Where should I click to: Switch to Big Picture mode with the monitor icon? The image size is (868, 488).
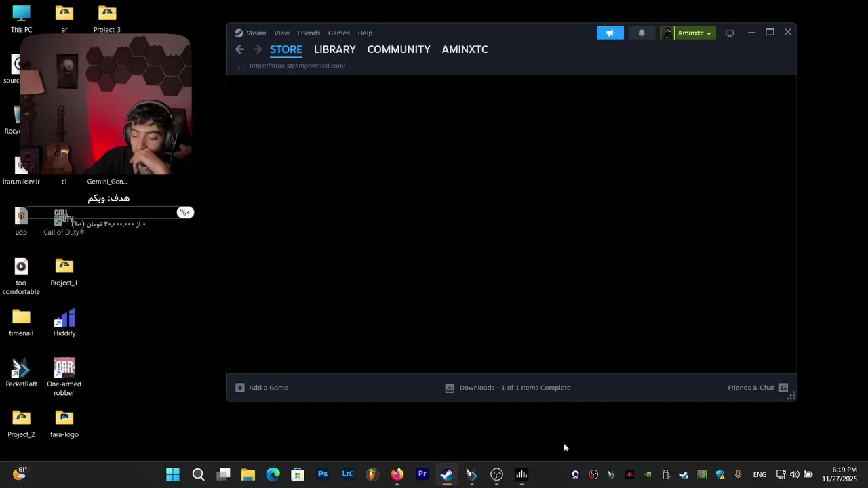[x=730, y=33]
